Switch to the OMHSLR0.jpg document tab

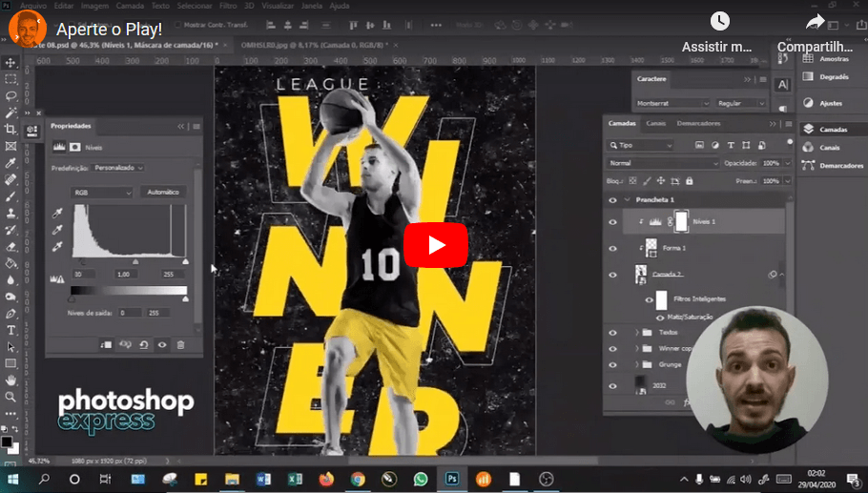coord(315,45)
